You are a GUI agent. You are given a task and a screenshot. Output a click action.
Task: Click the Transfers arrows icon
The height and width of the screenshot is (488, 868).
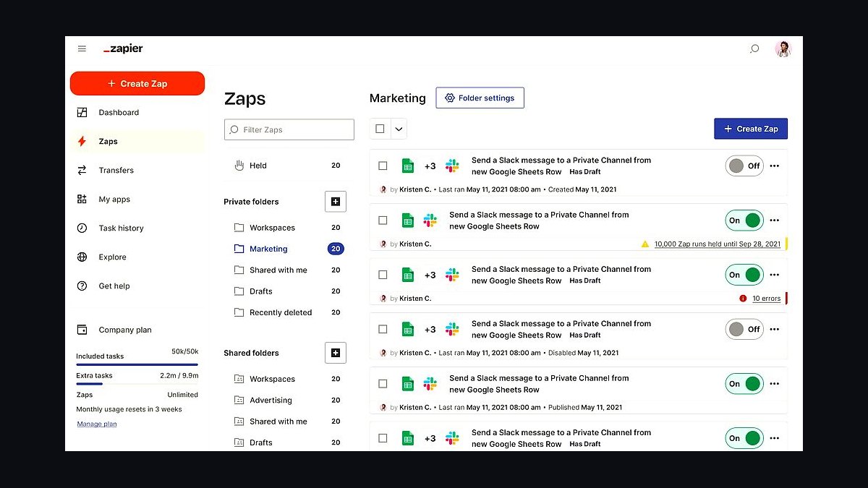[x=82, y=170]
